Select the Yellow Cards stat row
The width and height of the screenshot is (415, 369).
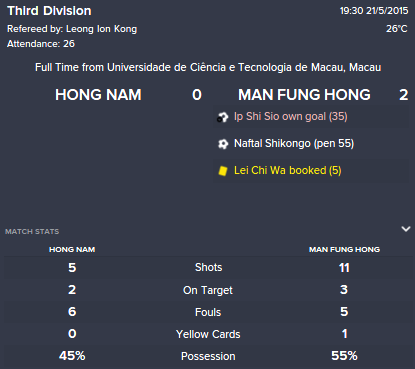coord(208,334)
